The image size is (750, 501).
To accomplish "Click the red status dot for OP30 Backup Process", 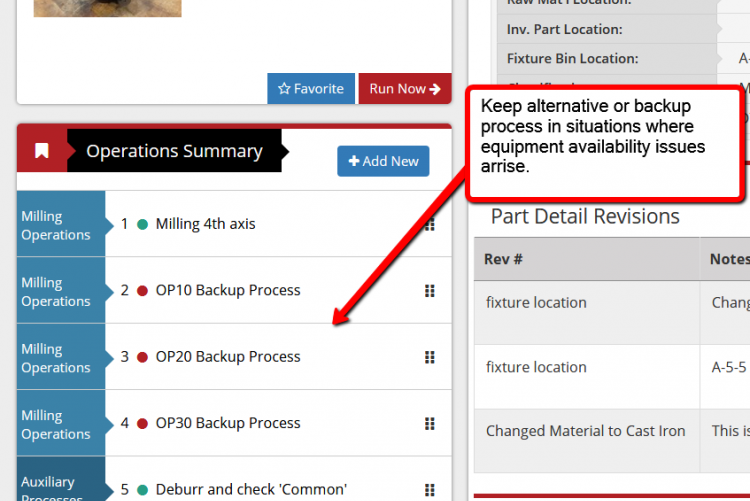I will point(142,423).
